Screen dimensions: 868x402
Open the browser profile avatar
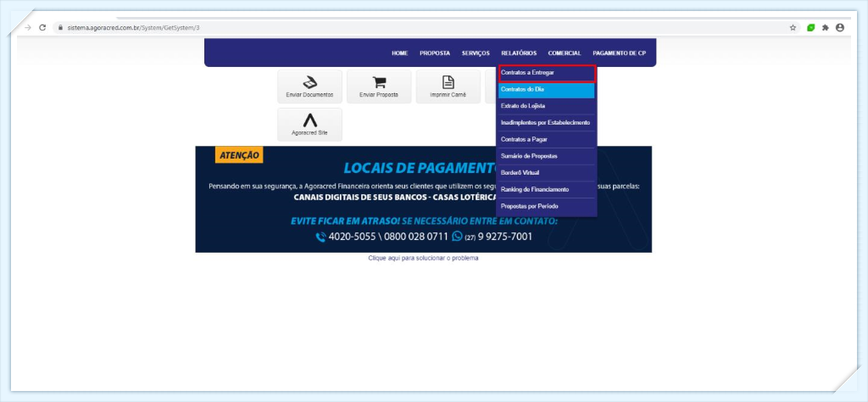pyautogui.click(x=840, y=28)
